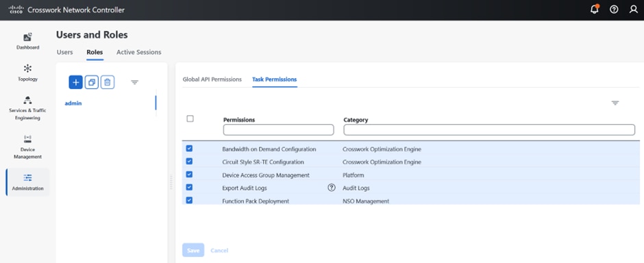This screenshot has width=644, height=263.
Task: Switch to the Users tab
Action: 65,52
